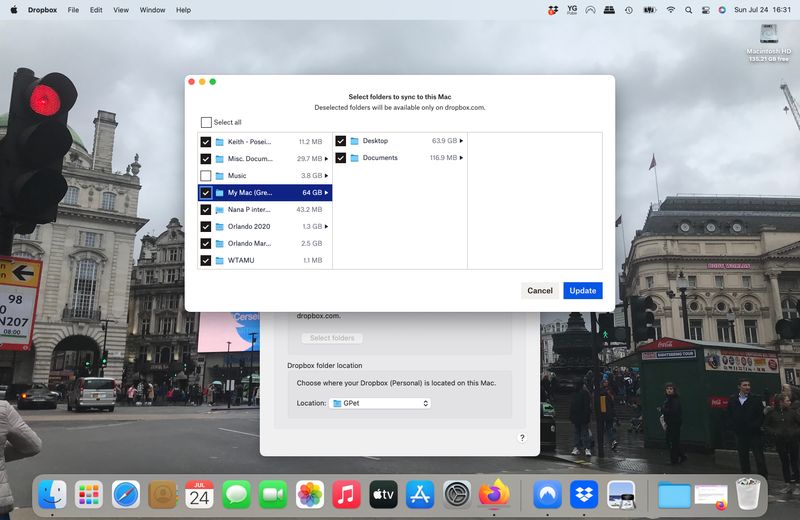Open Time Machine menu bar icon
This screenshot has height=520, width=800.
pos(628,10)
